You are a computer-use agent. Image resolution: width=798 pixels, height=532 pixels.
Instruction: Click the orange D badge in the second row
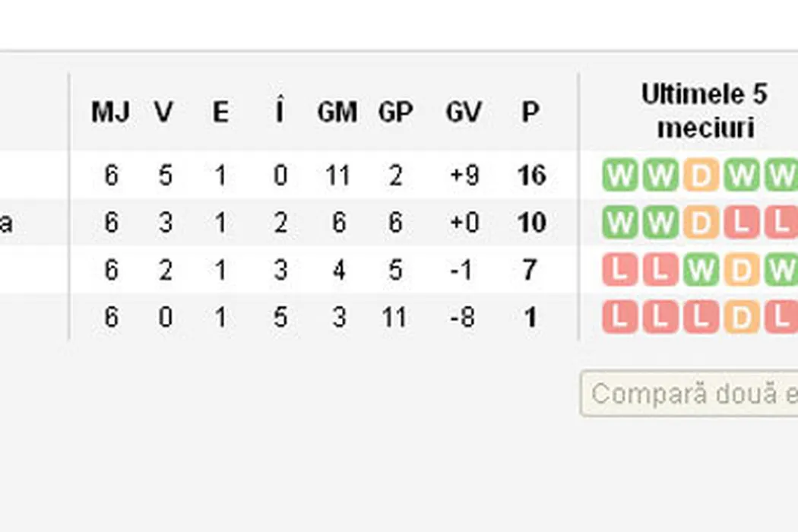(701, 223)
